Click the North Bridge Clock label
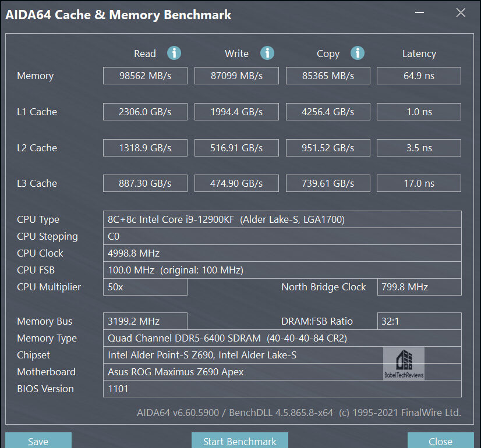The height and width of the screenshot is (448, 481). point(324,287)
